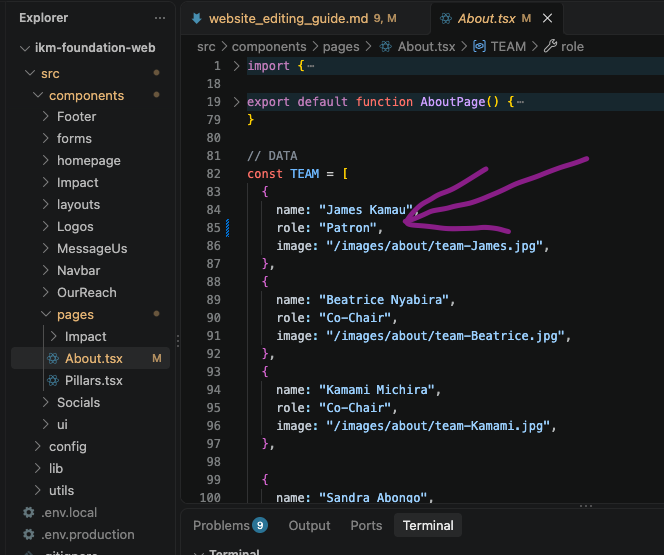Screen dimensions: 664x555
Task: Expand the MessageUs folder
Action: coord(46,249)
